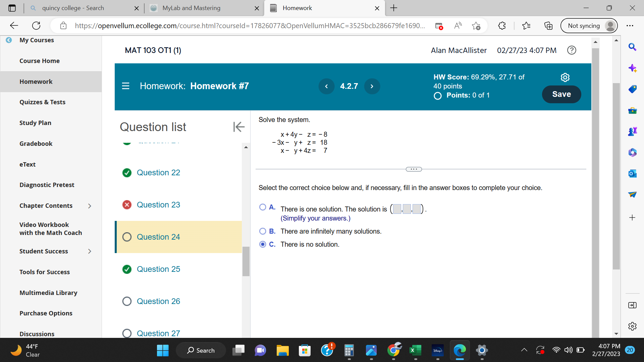Click the help question mark icon
Image resolution: width=644 pixels, height=362 pixels.
coord(572,50)
